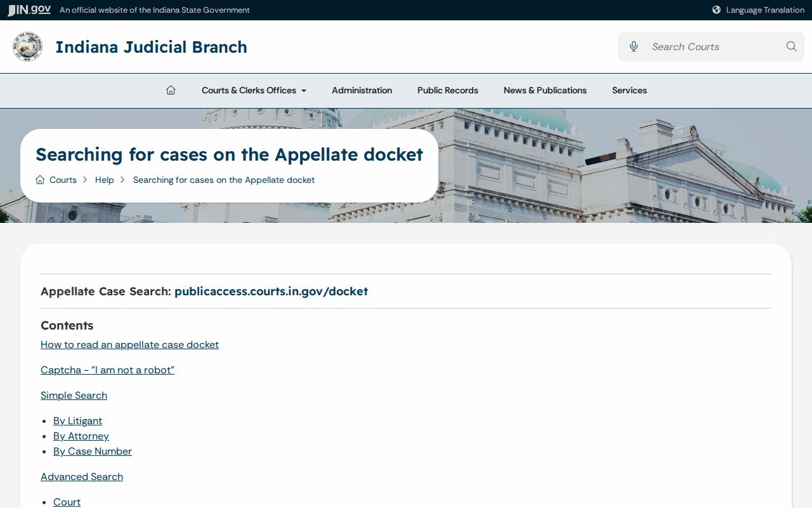Image resolution: width=812 pixels, height=508 pixels.
Task: Jump to Advanced Search section
Action: tap(82, 476)
